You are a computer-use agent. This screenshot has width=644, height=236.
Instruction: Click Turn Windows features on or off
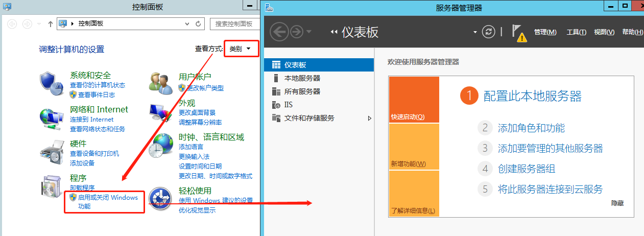click(x=108, y=202)
